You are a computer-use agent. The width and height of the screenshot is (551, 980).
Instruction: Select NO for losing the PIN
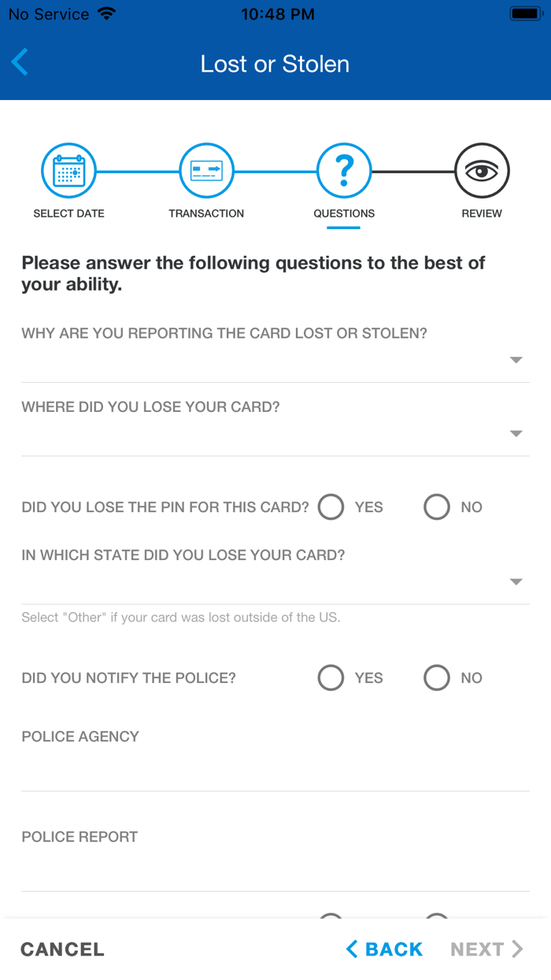[437, 507]
